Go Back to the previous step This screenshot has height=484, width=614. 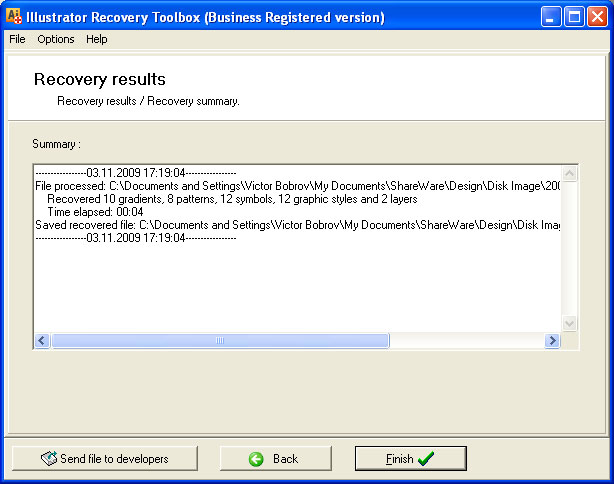276,458
